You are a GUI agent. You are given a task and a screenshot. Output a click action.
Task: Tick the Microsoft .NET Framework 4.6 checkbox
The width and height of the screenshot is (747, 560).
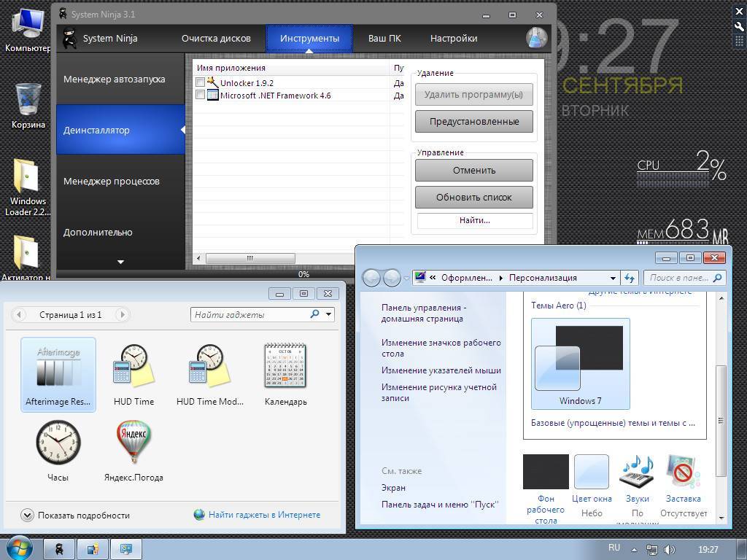(x=200, y=95)
